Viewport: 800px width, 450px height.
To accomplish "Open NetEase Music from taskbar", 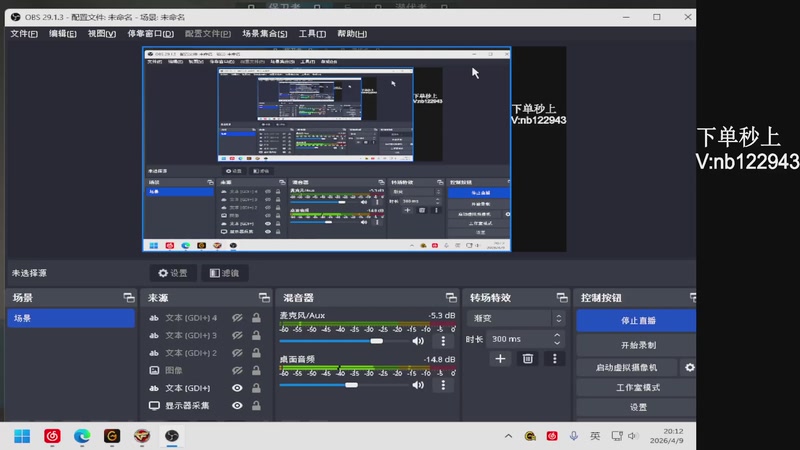I will click(52, 436).
